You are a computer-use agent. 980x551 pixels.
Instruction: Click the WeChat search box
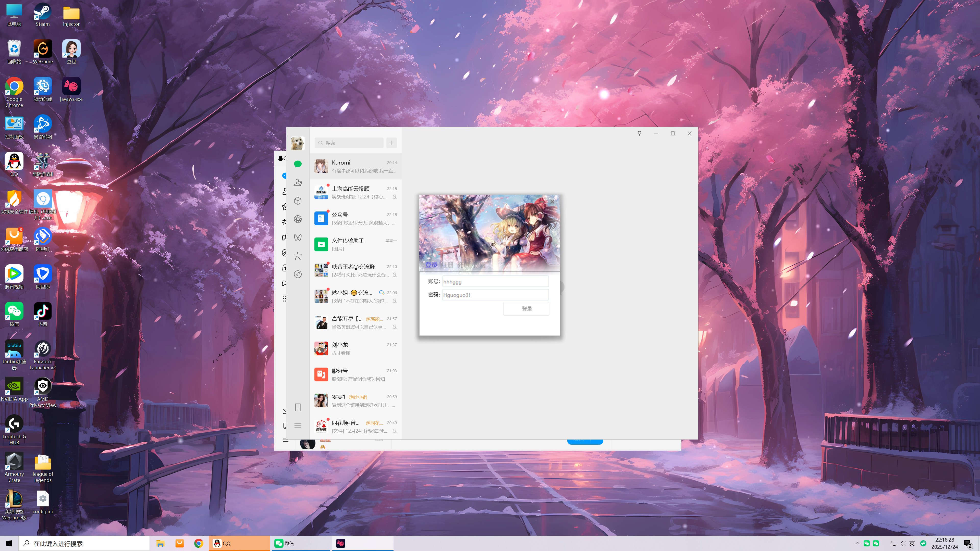[x=349, y=143]
